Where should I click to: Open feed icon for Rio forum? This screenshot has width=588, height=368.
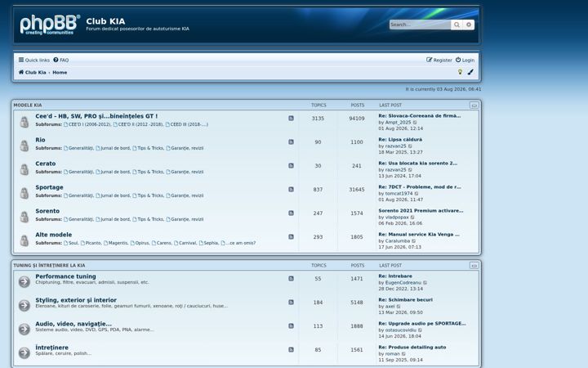[x=291, y=142]
